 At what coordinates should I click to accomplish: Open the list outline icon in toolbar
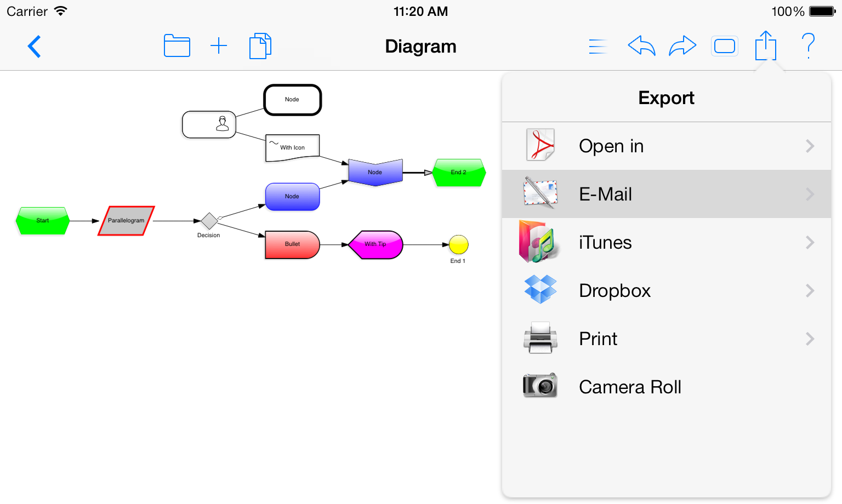[x=598, y=47]
